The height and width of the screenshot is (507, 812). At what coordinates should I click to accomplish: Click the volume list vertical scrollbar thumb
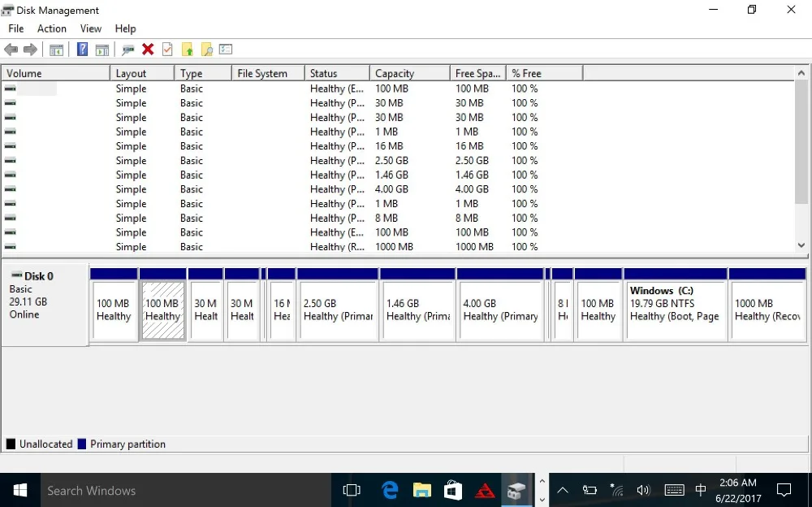801,141
